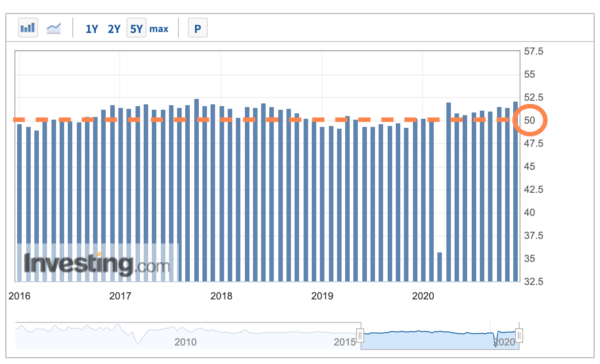Click the 2010 area in the navigator timeline
This screenshot has width=600, height=364.
[186, 341]
